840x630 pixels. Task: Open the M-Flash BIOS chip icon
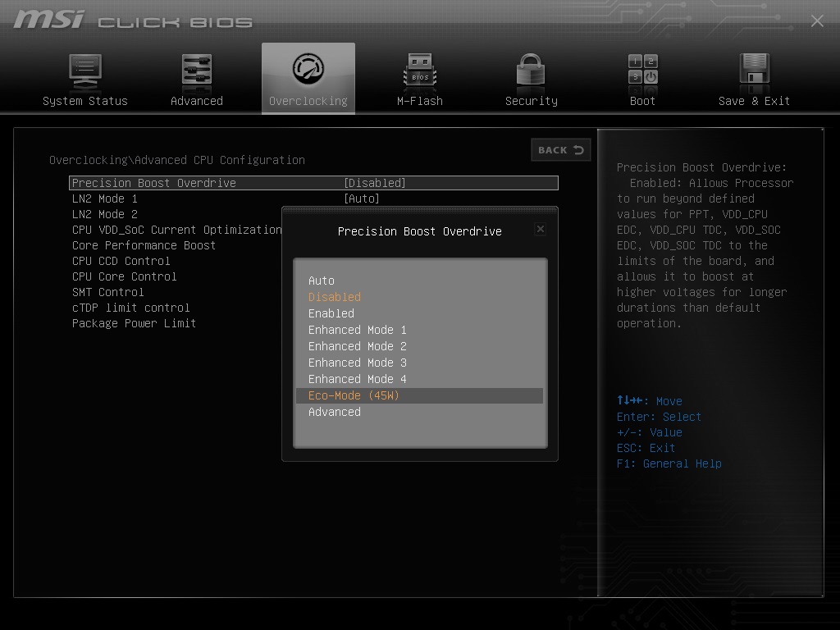tap(420, 70)
